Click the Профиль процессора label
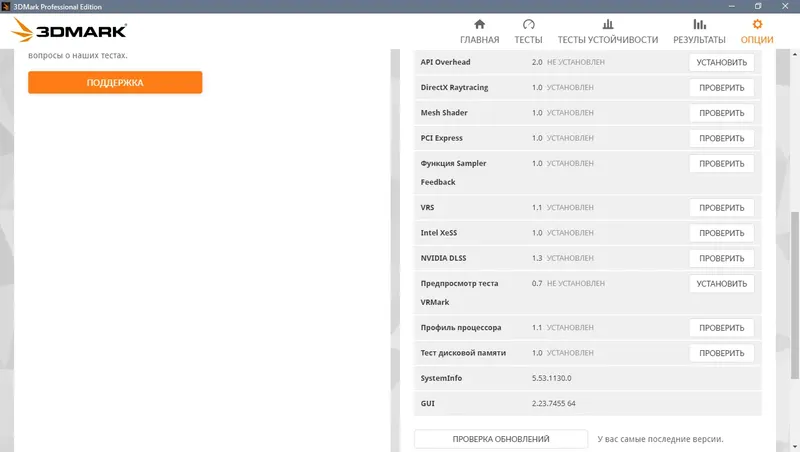The height and width of the screenshot is (452, 800). [x=461, y=328]
